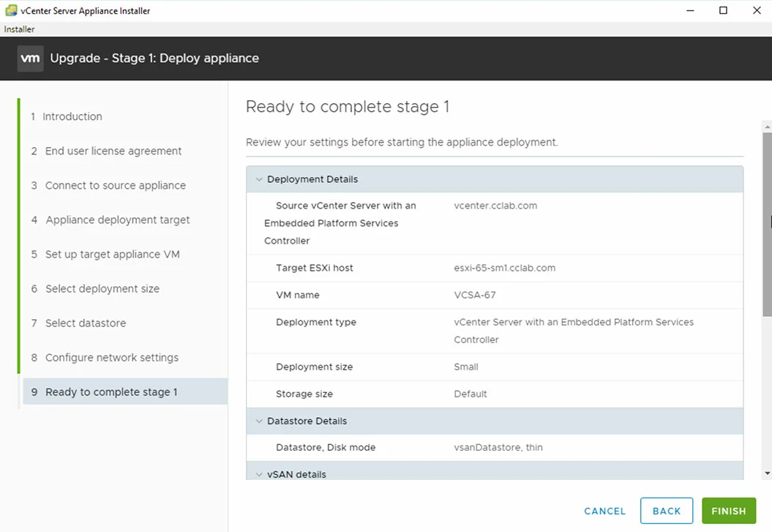The width and height of the screenshot is (772, 532).
Task: Click the vcenter.cclab.com source value
Action: pos(495,206)
